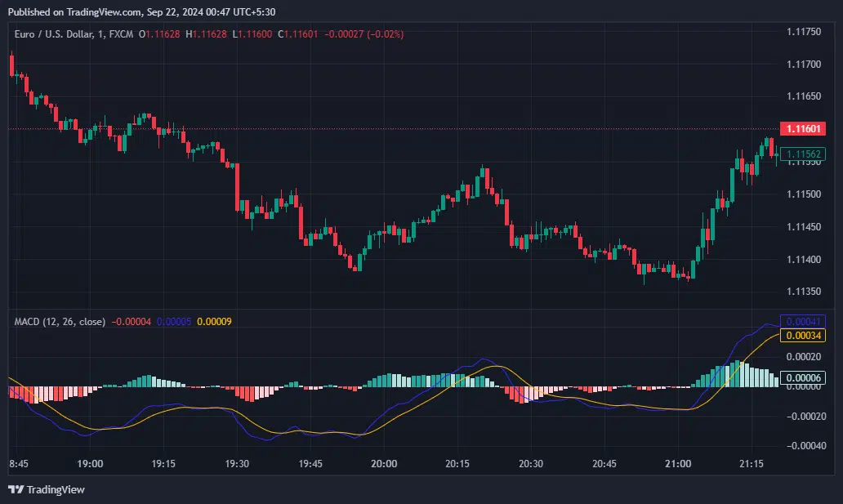
Task: Toggle the blue MACD value label 0.00041
Action: click(x=801, y=322)
